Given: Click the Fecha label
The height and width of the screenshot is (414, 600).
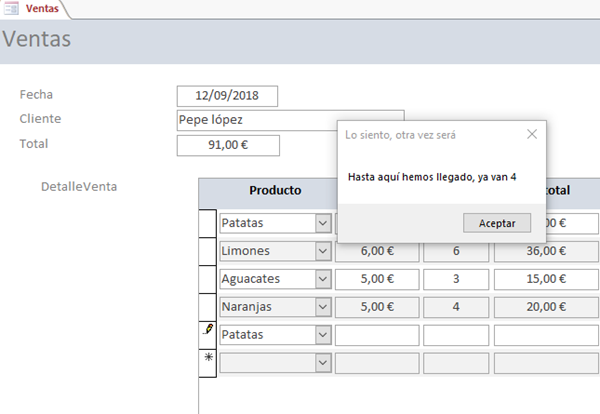Looking at the screenshot, I should point(36,95).
